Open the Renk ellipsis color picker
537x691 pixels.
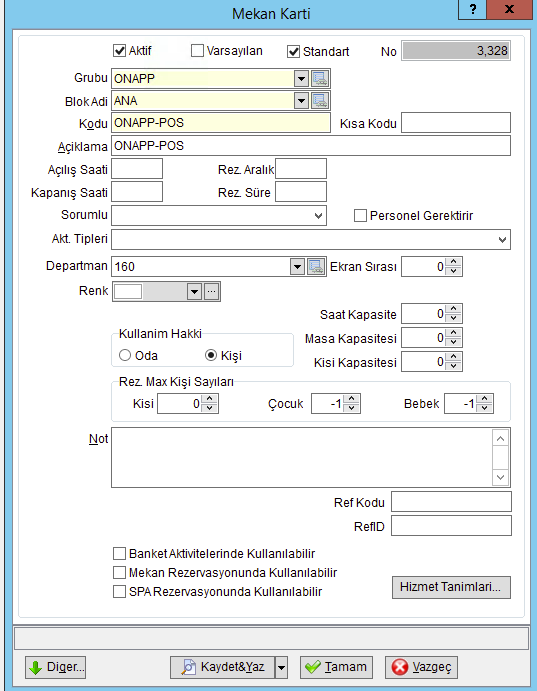point(212,291)
